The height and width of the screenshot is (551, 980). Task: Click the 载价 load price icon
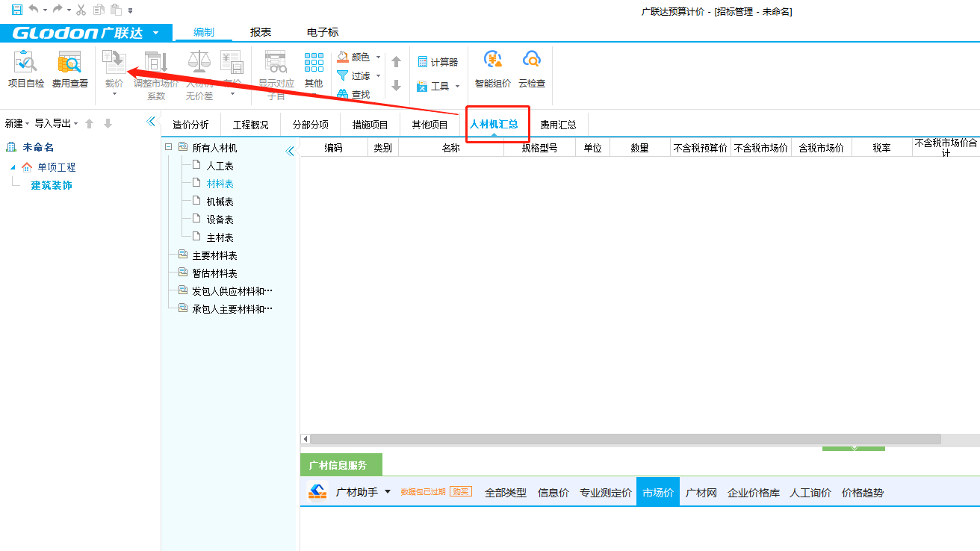tap(114, 63)
